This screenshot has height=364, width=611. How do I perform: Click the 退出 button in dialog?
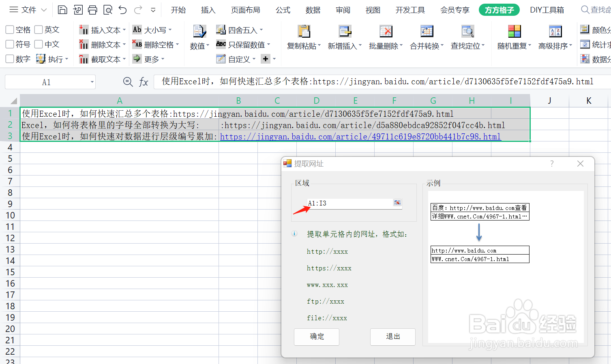pyautogui.click(x=393, y=337)
